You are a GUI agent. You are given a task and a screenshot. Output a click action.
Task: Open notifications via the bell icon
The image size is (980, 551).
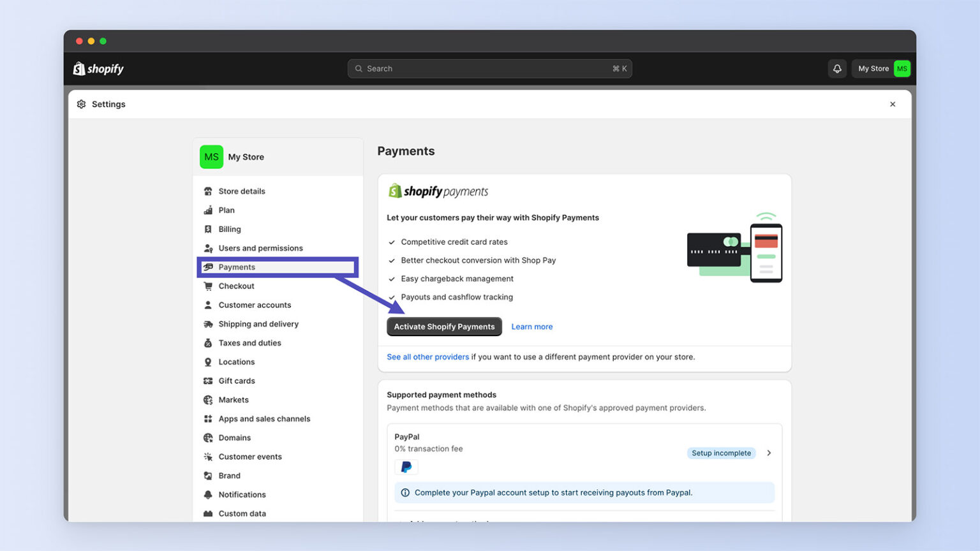pos(837,68)
